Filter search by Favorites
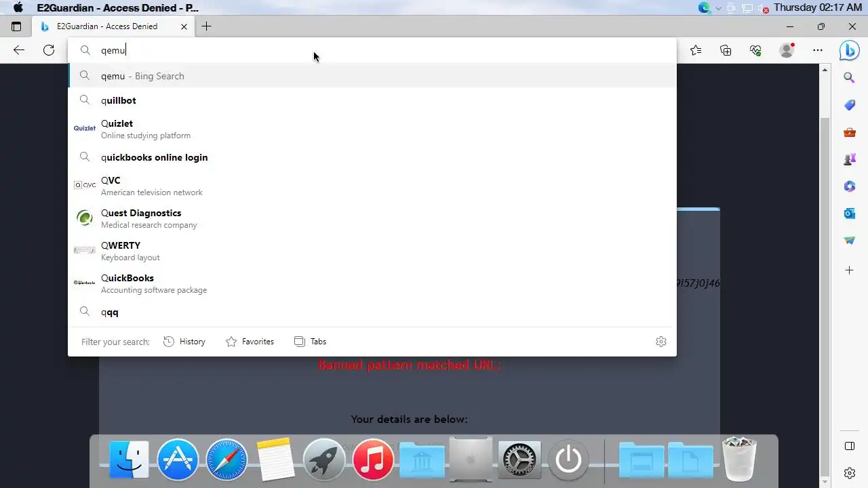 250,342
